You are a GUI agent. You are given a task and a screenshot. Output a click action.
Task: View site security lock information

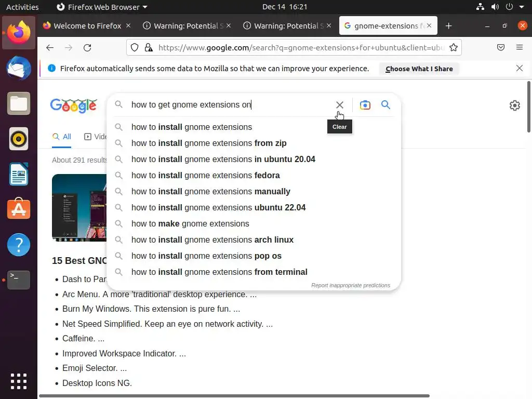coord(149,47)
